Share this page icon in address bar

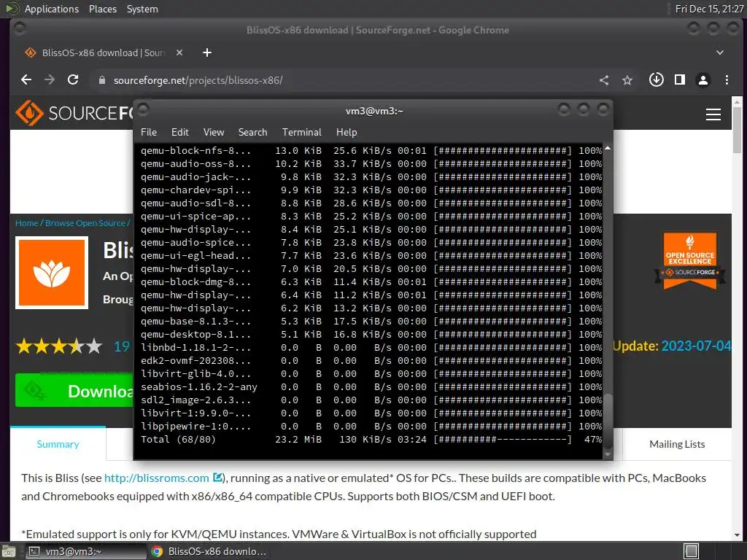click(604, 80)
